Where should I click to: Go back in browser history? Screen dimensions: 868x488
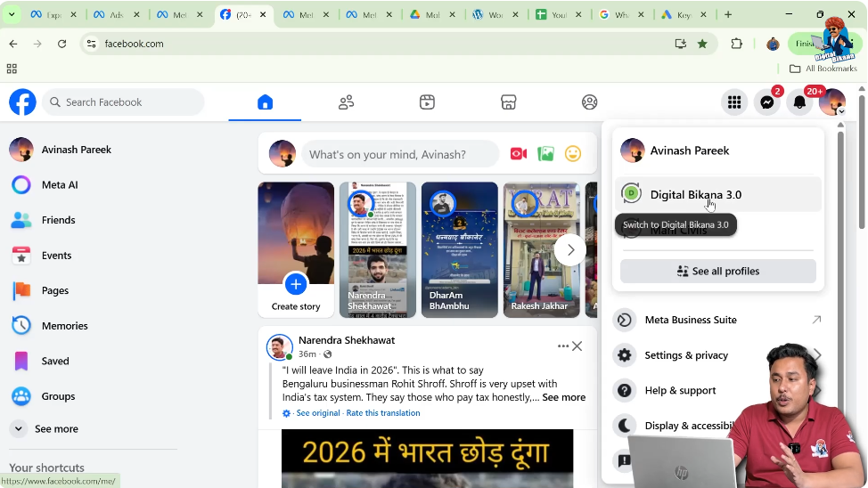tap(13, 44)
